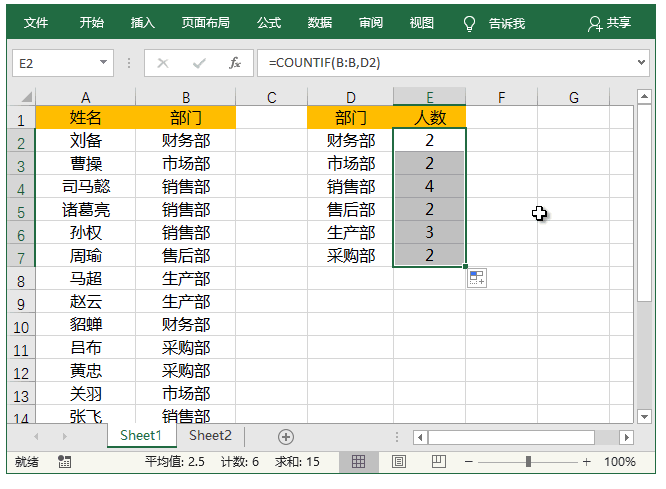Click cell containing 司马懿
Viewport: 666px width, 489px height.
pos(85,187)
